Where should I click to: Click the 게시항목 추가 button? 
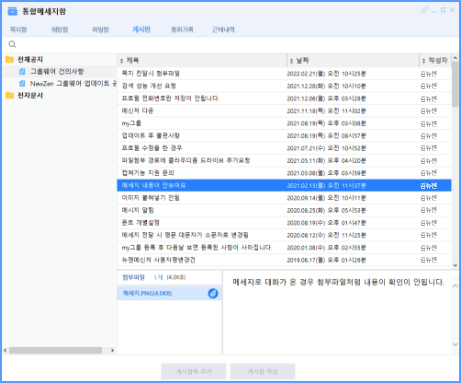194,371
